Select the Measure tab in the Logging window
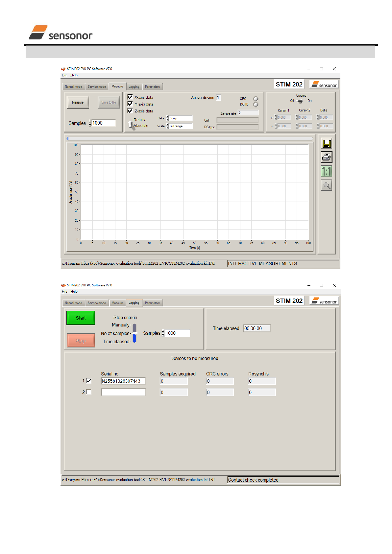Image resolution: width=392 pixels, height=554 pixels. [117, 303]
